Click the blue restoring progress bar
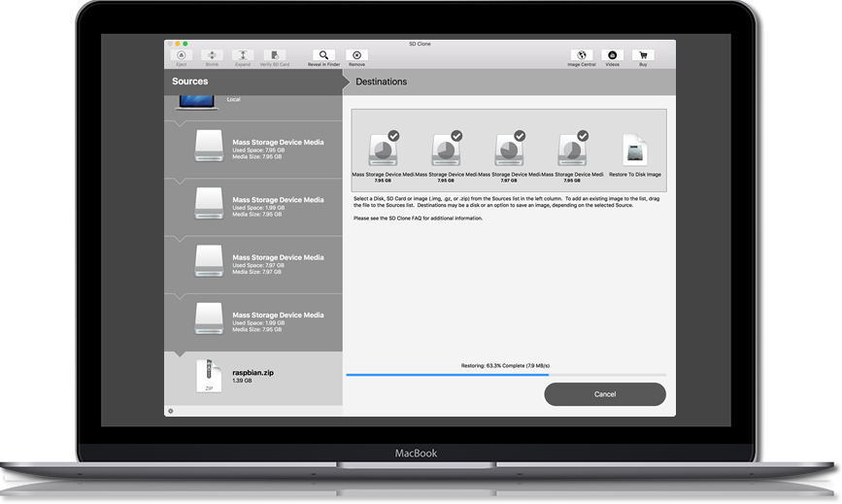This screenshot has height=504, width=842. click(x=447, y=374)
